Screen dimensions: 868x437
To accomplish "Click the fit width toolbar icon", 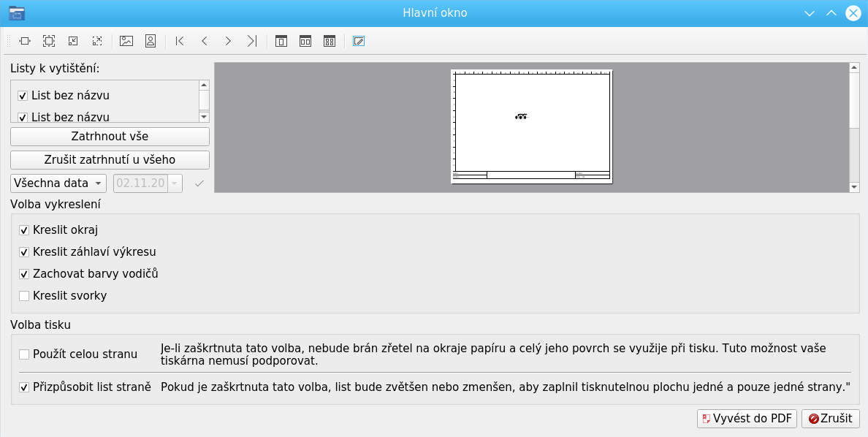I will coord(25,41).
